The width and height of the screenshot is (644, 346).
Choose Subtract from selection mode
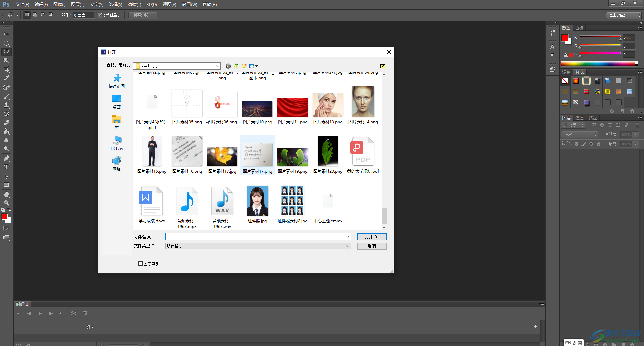(43, 15)
